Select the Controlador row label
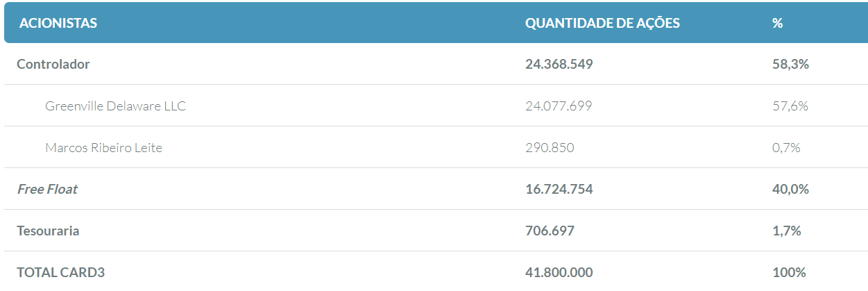Screen dimensions: 868x291 (53, 64)
